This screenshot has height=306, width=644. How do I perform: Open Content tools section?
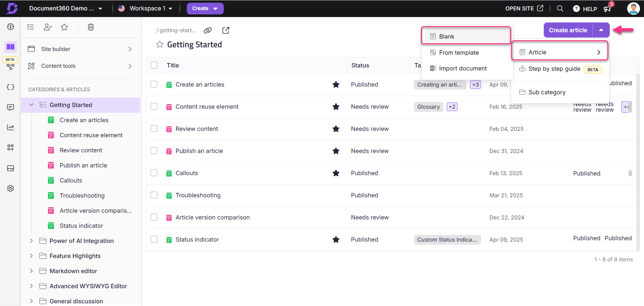click(80, 66)
